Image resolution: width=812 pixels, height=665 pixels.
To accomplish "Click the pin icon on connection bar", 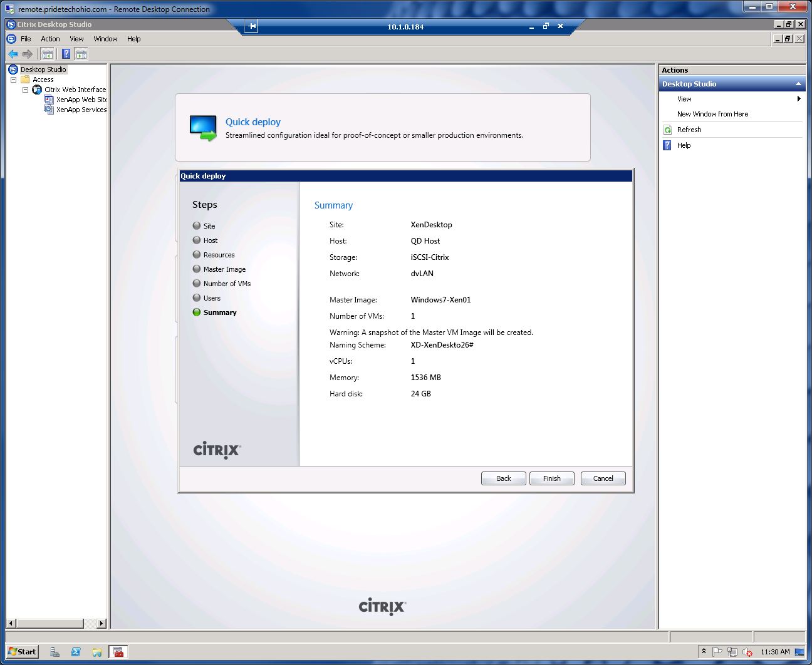I will (x=251, y=26).
